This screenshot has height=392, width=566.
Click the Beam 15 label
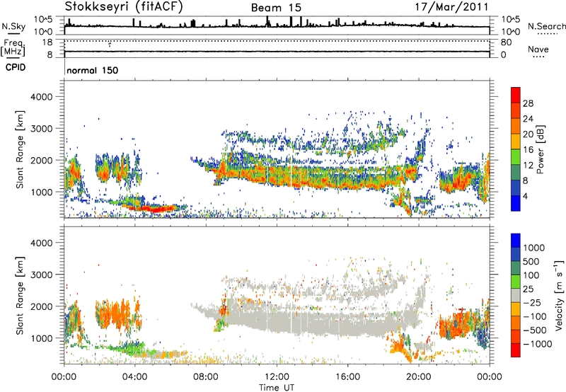(276, 8)
